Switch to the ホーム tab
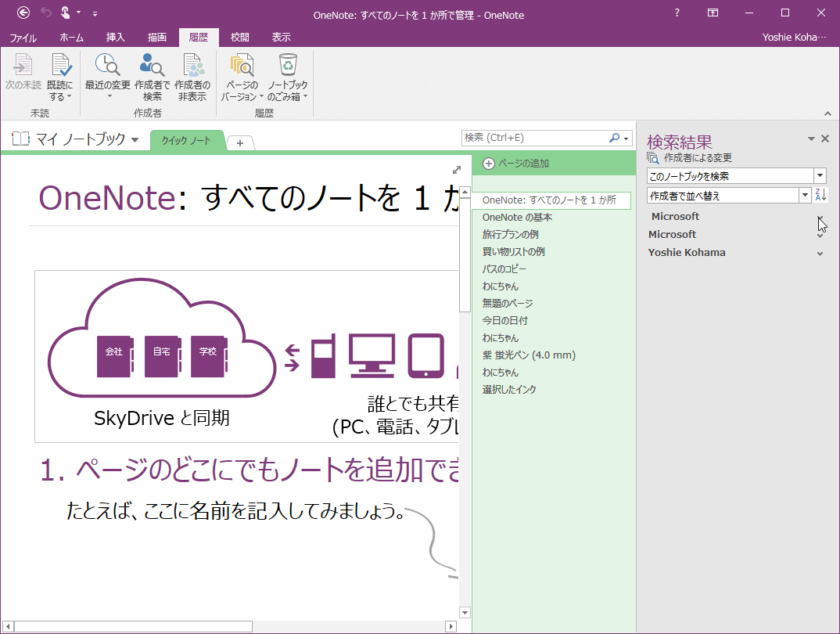Image resolution: width=840 pixels, height=634 pixels. [x=72, y=38]
